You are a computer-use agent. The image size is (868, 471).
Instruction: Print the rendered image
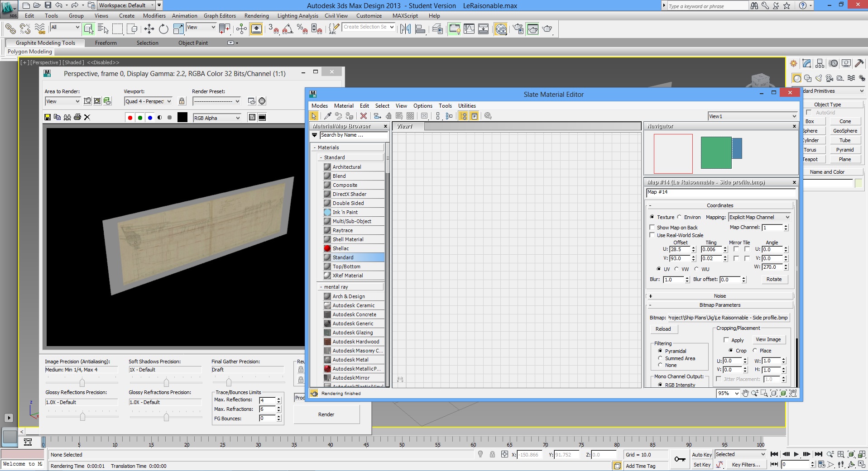77,117
